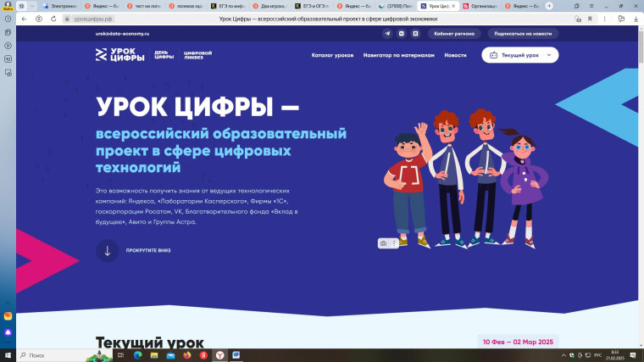Click the camera icon under the characters
Screen dimensions: 644x362
click(383, 243)
